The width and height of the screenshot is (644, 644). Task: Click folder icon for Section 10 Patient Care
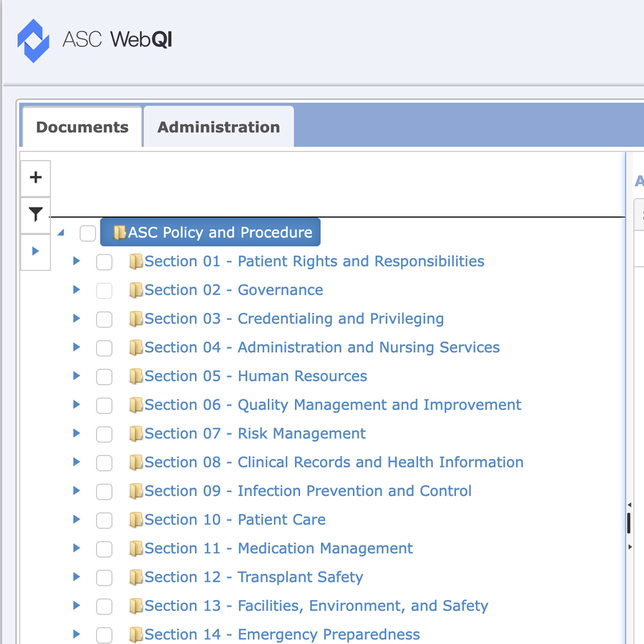[136, 520]
